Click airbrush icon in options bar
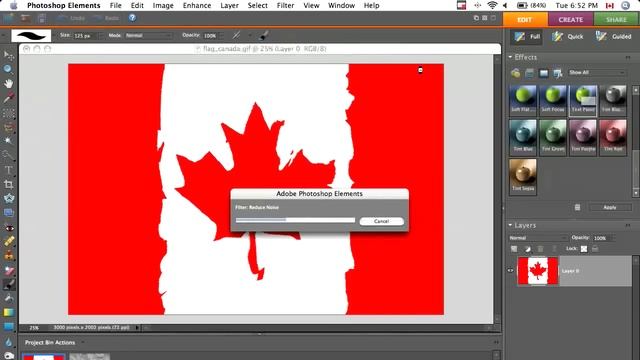The image size is (640, 360). 236,36
